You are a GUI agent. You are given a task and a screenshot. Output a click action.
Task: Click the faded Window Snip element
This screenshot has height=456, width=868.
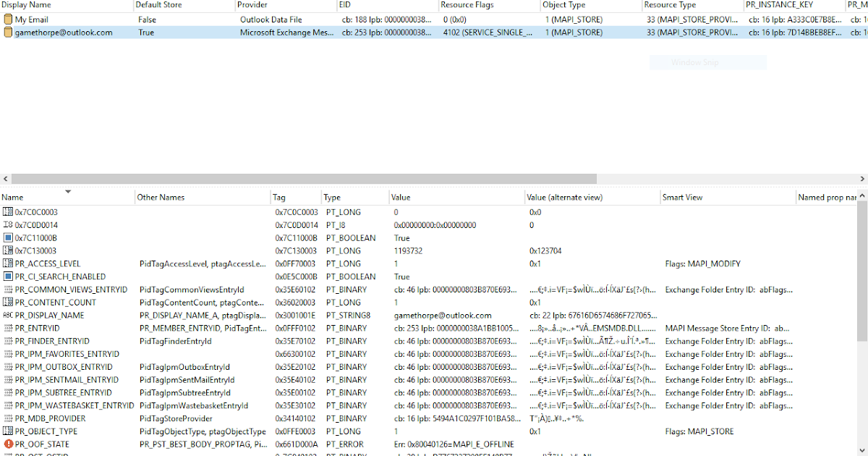707,62
